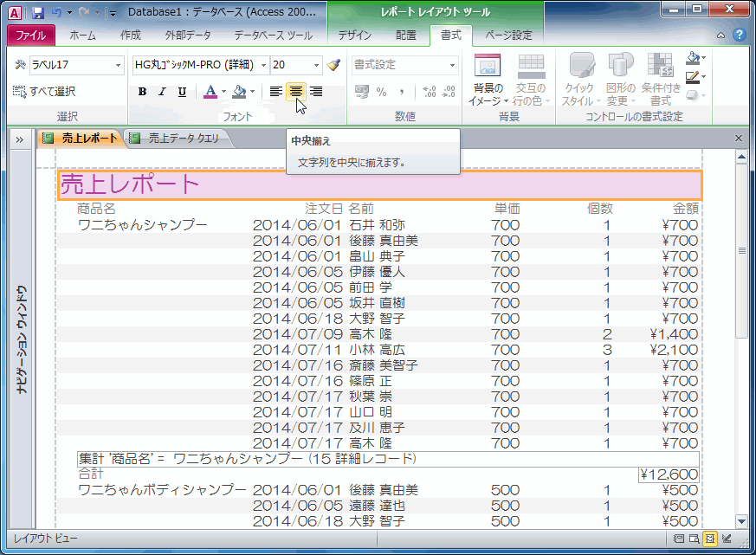Open the shape fill bucket in control formatting
The width and height of the screenshot is (756, 555).
(x=695, y=58)
